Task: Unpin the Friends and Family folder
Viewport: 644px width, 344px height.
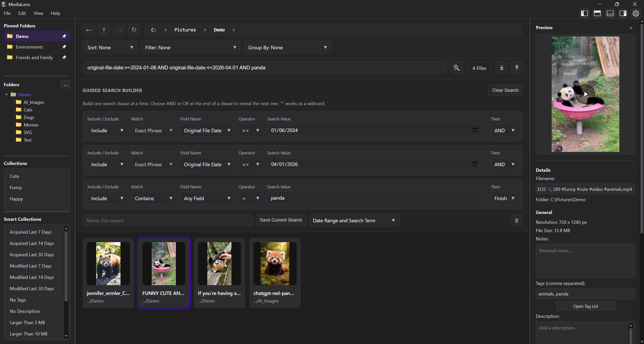Action: click(64, 57)
